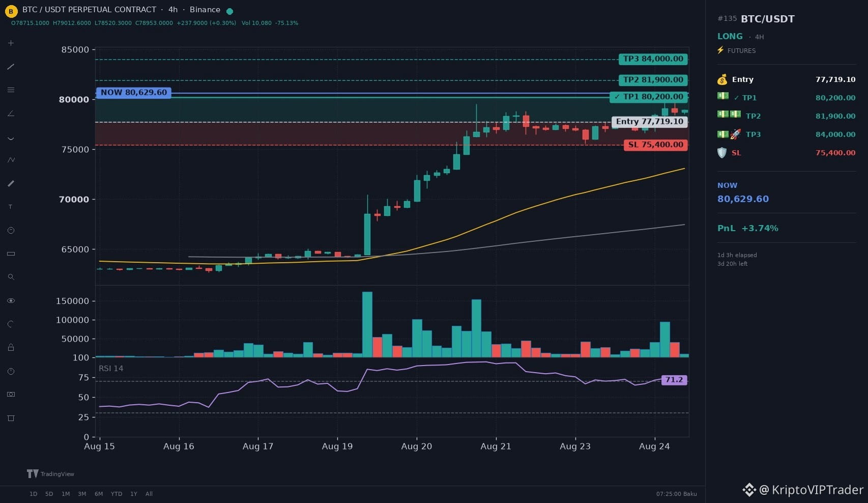Click the Vol 10,080 readout

pos(256,23)
